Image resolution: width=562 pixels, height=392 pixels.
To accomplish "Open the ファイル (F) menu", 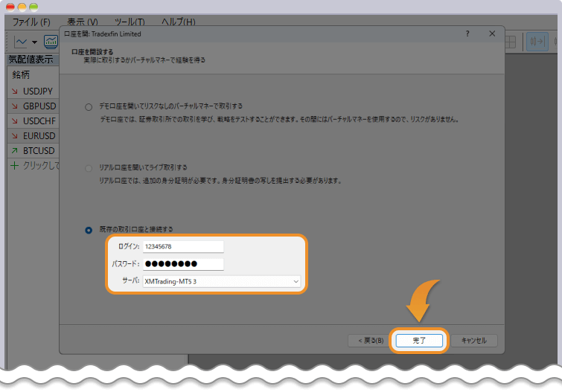I will coord(31,22).
